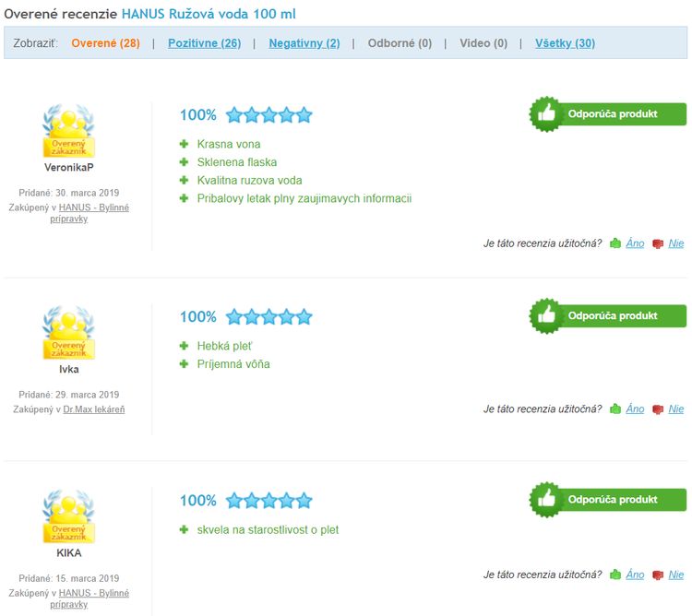Click Ivka's verified customer badge
Screen dimensions: 692x616
[x=69, y=333]
